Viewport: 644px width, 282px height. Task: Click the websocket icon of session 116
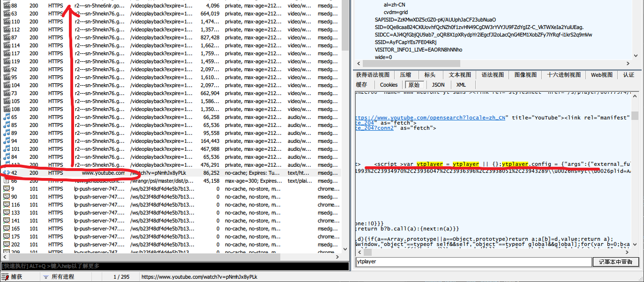pos(7,205)
